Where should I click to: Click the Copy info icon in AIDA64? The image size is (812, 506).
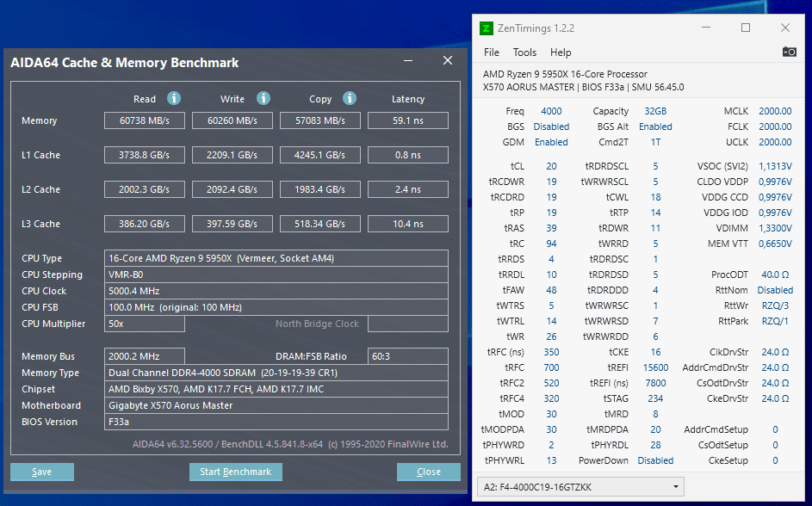coord(350,98)
